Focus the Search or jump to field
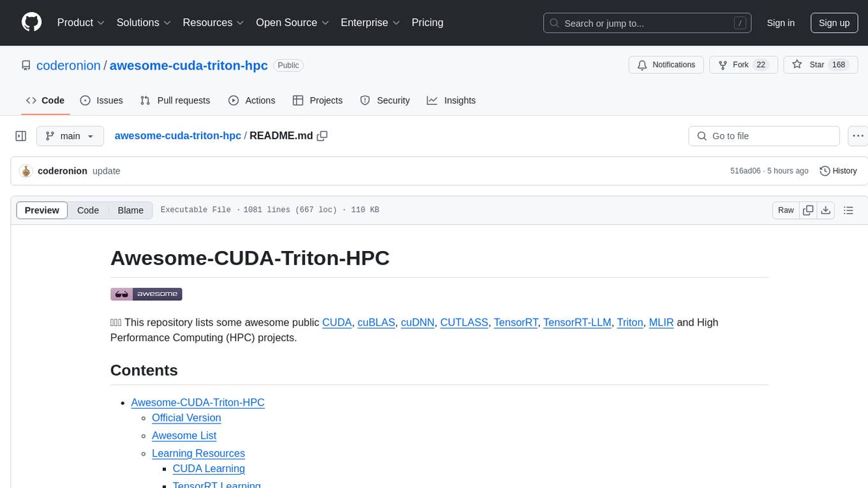Screen dimensions: 868x488 coord(647,23)
